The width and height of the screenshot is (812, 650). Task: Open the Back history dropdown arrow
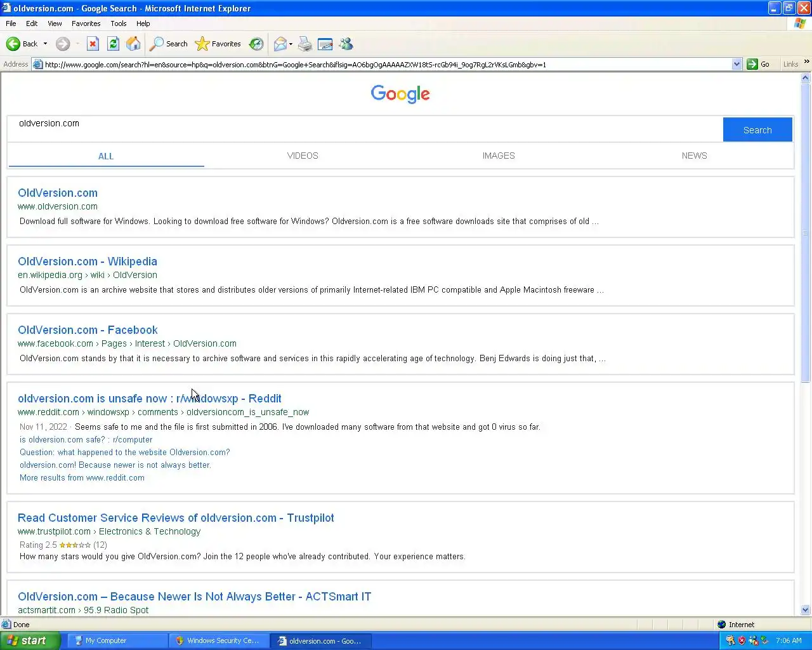[45, 44]
